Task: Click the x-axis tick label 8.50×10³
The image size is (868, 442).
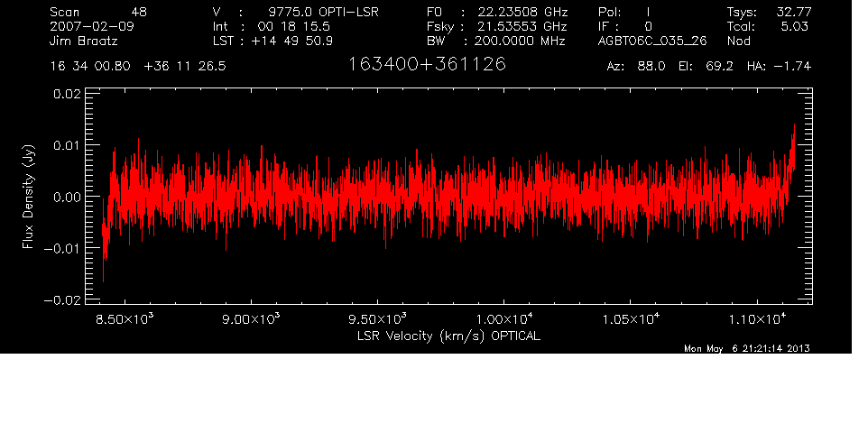Action: click(x=125, y=319)
